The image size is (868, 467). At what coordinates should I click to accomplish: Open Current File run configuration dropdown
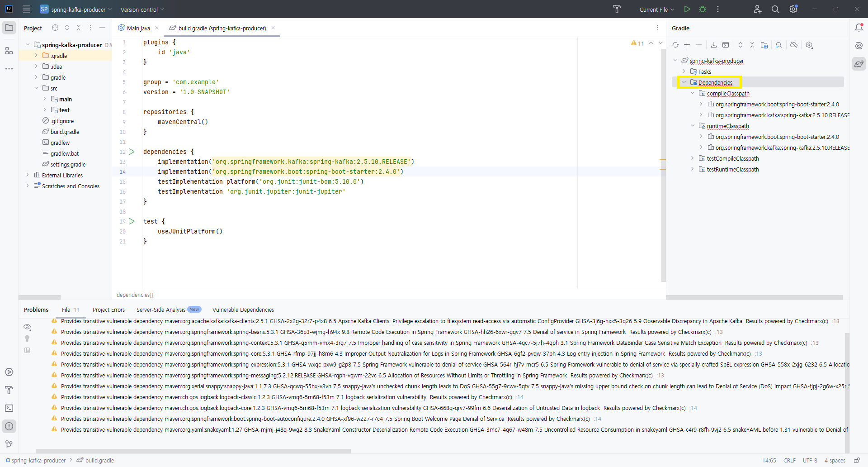657,10
